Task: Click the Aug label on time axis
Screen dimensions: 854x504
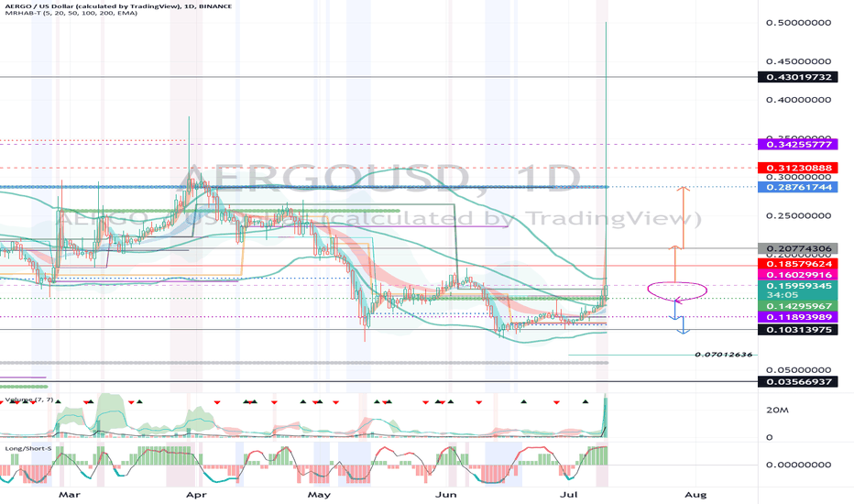Action: [695, 495]
